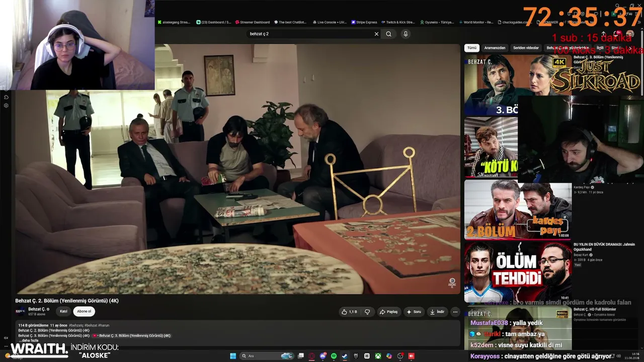Open the Xbox app from the taskbar
644x362 pixels.
378,356
